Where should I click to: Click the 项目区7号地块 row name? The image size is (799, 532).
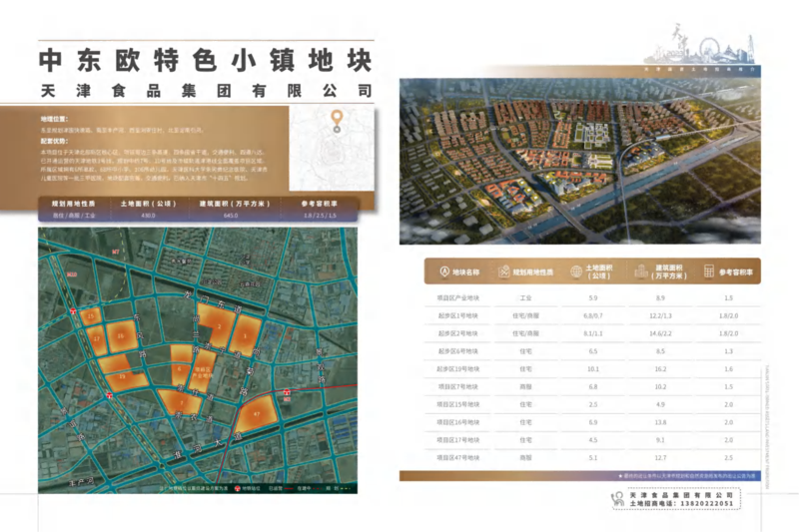(457, 387)
